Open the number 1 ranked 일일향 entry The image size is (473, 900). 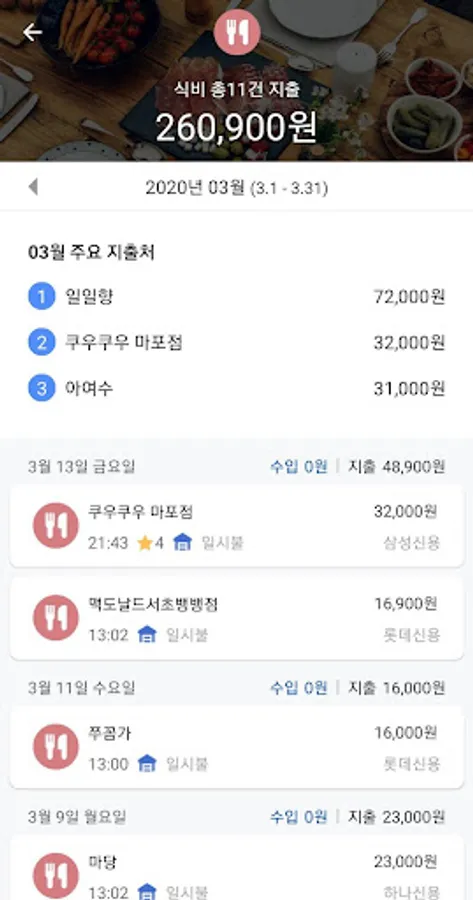(236, 297)
